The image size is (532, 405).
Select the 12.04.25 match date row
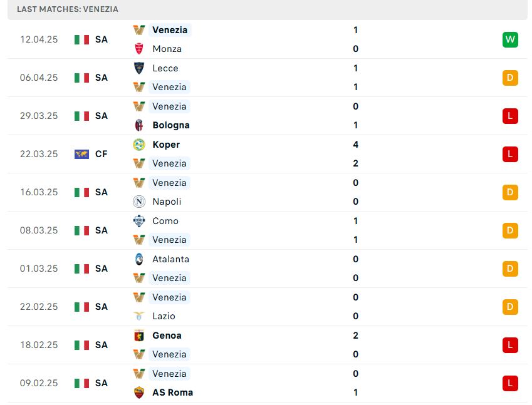[x=268, y=39]
